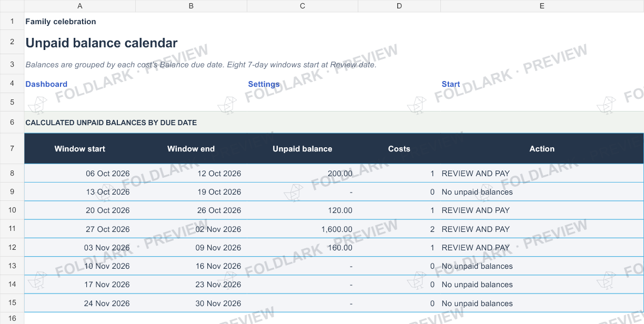Click the '24 Nov 2026' cell

click(x=80, y=303)
